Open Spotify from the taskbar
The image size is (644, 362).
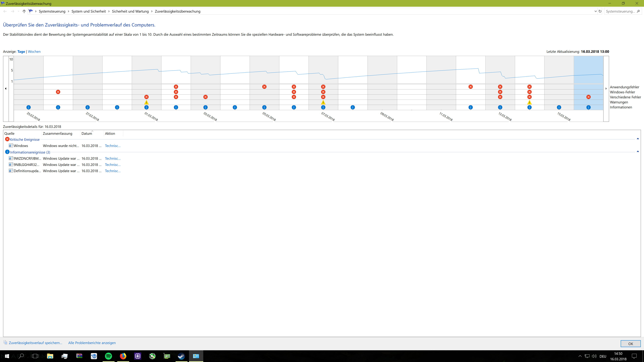click(x=109, y=356)
